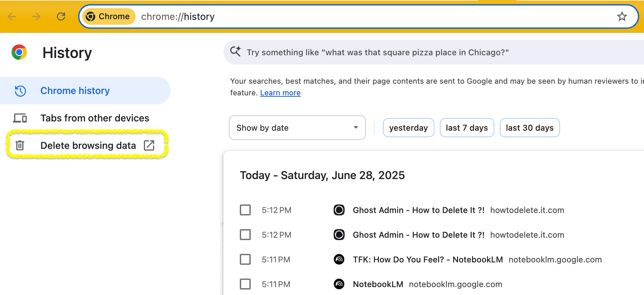Select checkbox for the 5:11 PM NotebookLM entry
The height and width of the screenshot is (295, 644).
pyautogui.click(x=245, y=284)
